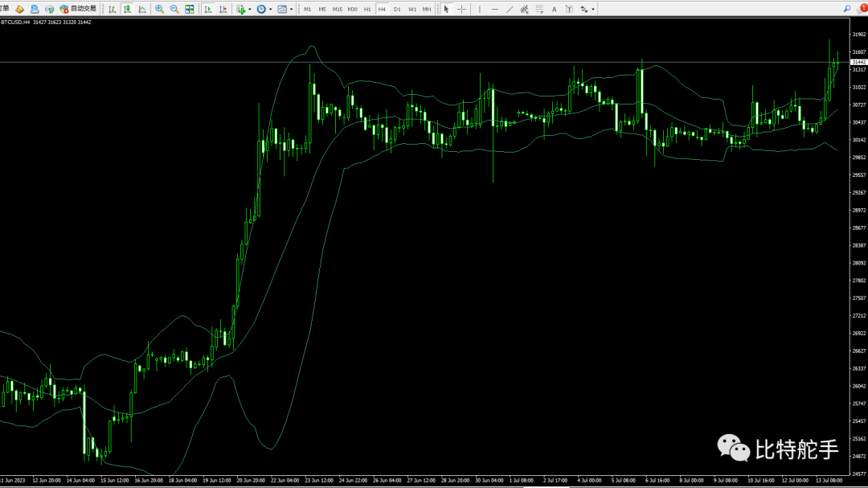
Task: Tile chart windows with grid icon
Action: [190, 9]
